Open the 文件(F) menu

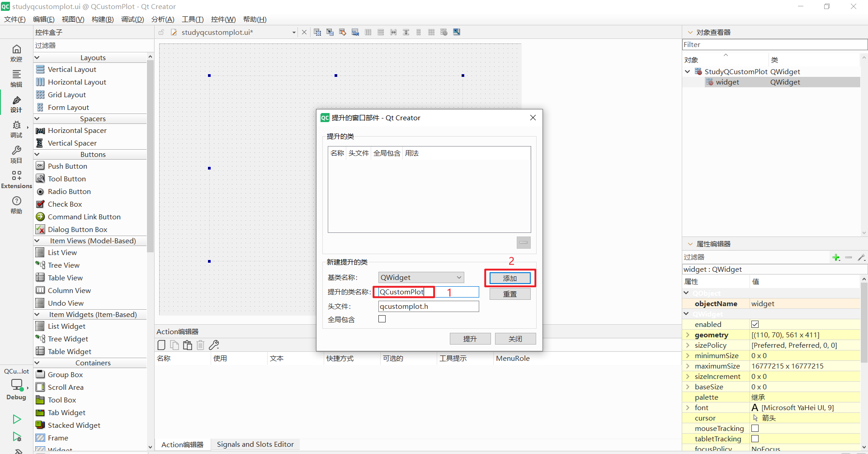[15, 19]
